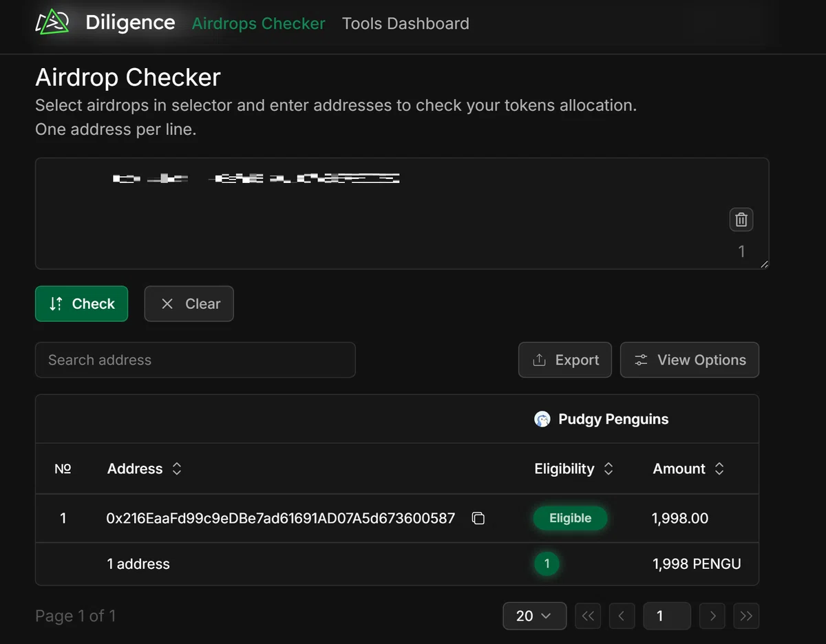Click the green eligible count badge

547,563
